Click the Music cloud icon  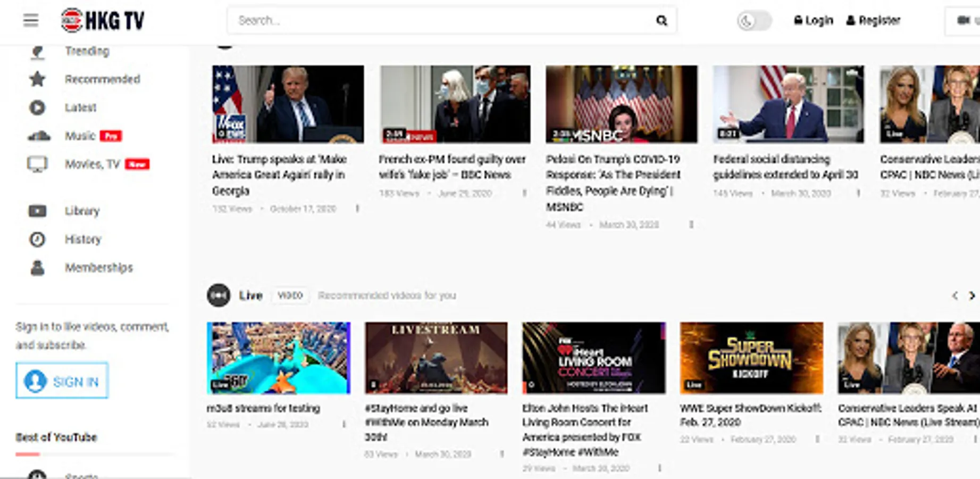[39, 136]
